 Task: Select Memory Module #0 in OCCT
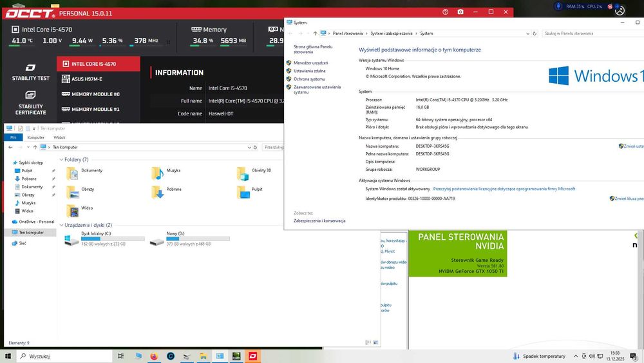coord(99,94)
